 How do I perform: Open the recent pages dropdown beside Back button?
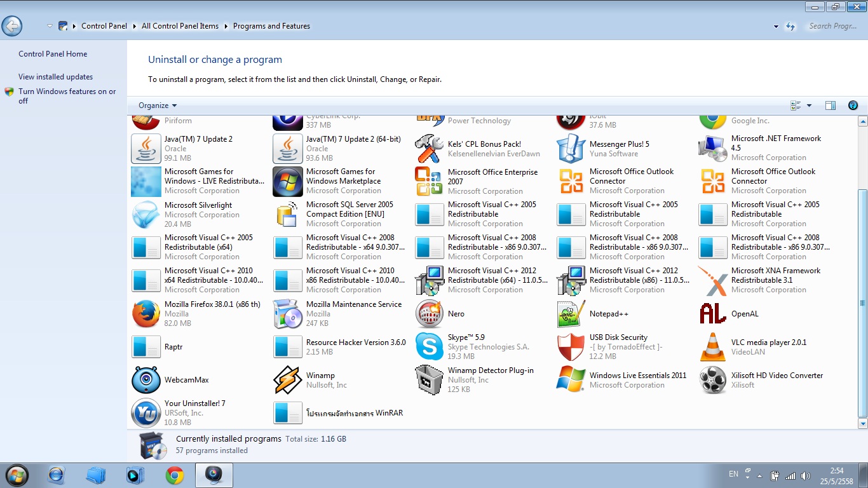(50, 26)
